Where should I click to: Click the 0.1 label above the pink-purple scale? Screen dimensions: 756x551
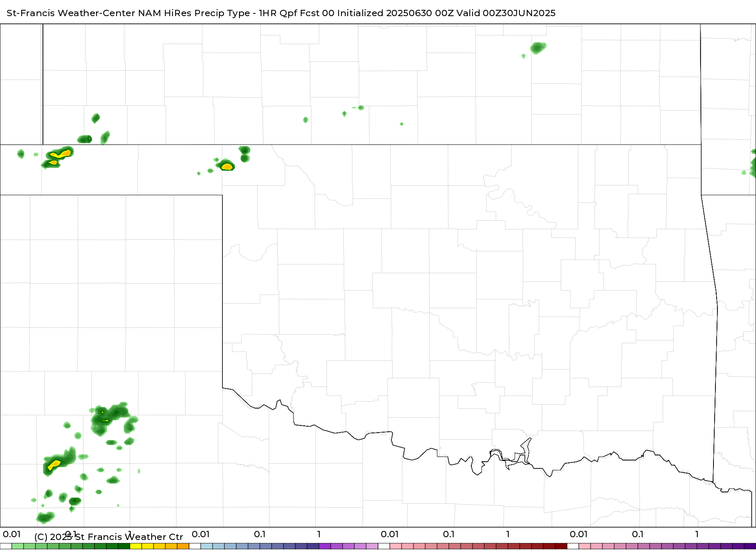638,534
